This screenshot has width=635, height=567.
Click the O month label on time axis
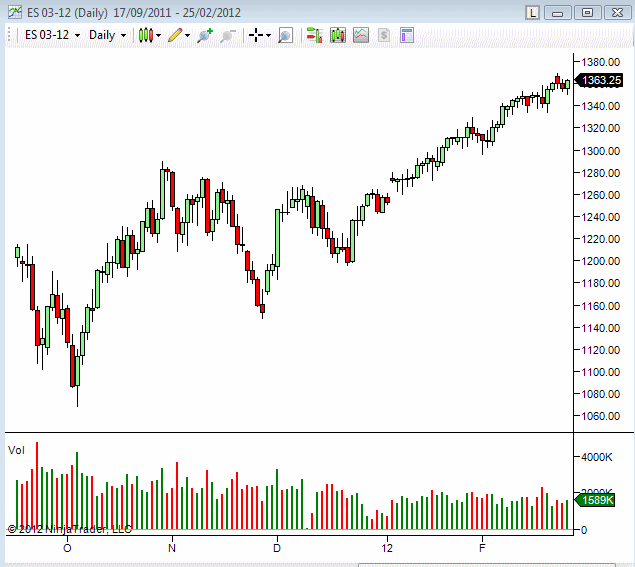(x=67, y=548)
